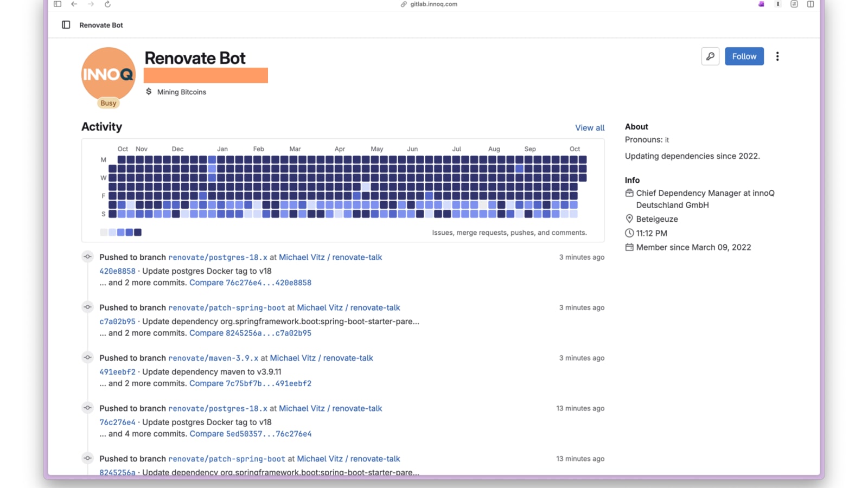Screen dimensions: 868x488
Task: Open branch renovate/patch-spring-boot pushed 13 minutes ago
Action: pyautogui.click(x=227, y=459)
